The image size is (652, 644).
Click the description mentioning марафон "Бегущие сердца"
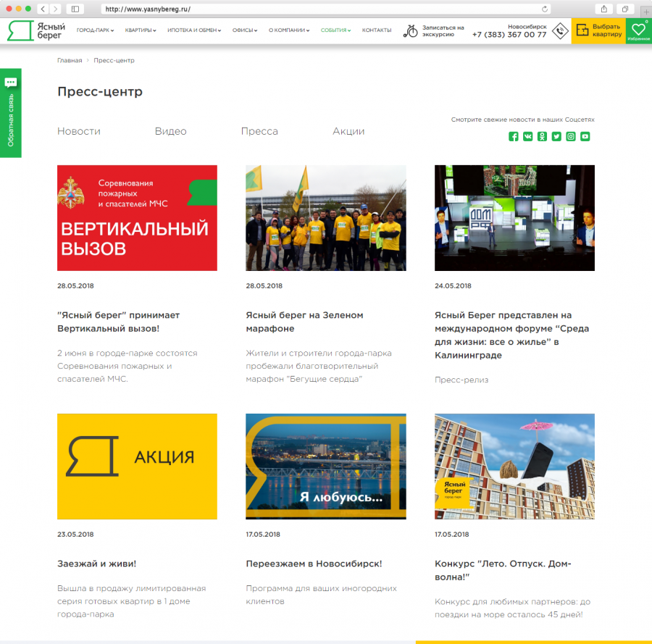coord(319,366)
